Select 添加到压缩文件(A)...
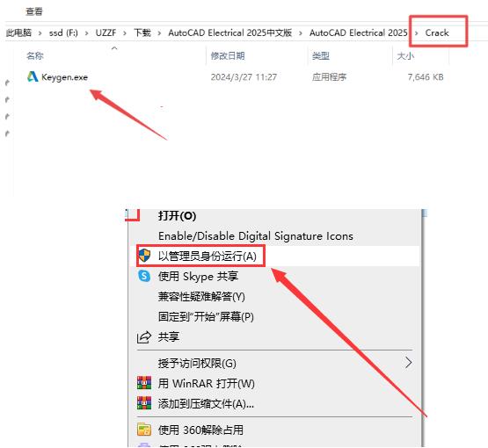 point(206,403)
